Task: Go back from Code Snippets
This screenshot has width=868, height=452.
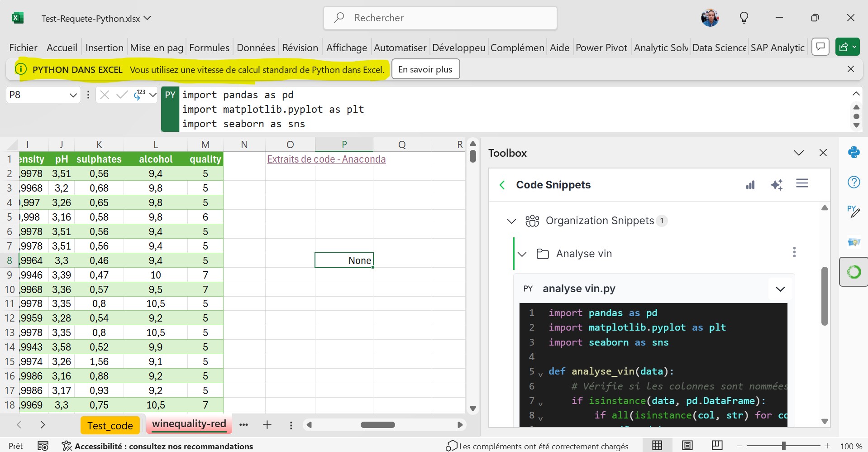Action: pos(502,185)
